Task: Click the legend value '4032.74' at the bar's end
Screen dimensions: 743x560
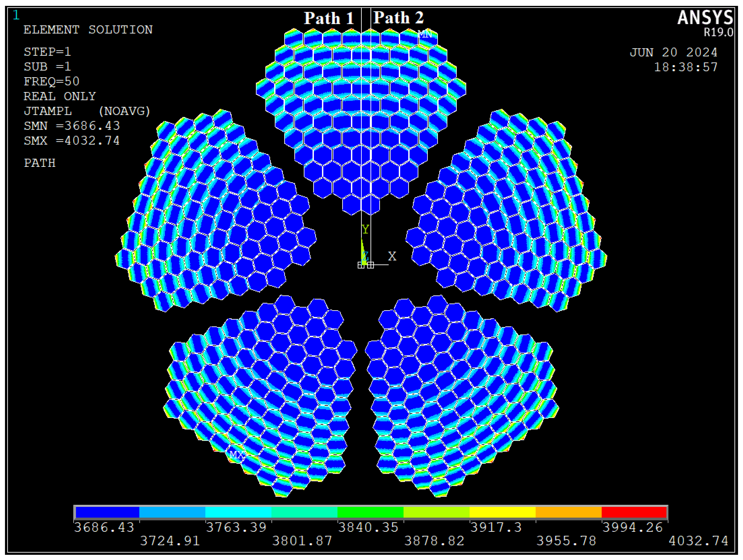Action: tap(698, 541)
